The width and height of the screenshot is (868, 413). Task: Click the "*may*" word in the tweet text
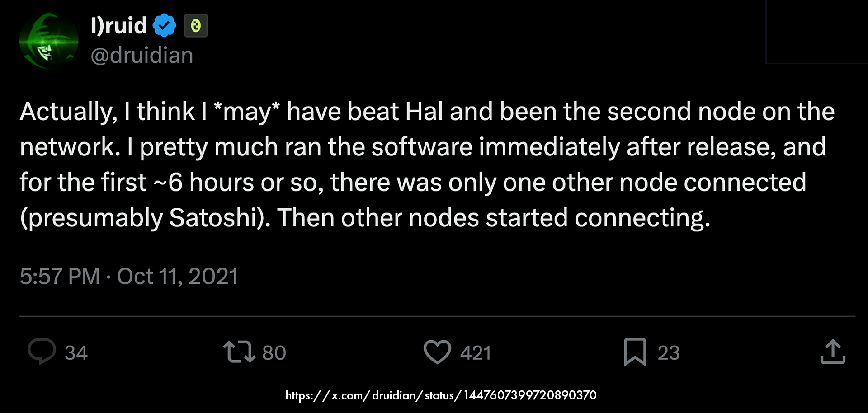tap(247, 112)
